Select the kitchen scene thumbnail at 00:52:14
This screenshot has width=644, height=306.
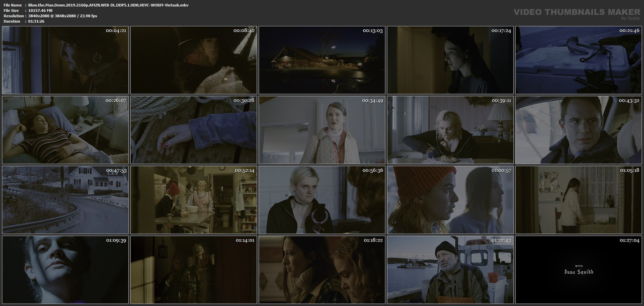[x=194, y=200]
